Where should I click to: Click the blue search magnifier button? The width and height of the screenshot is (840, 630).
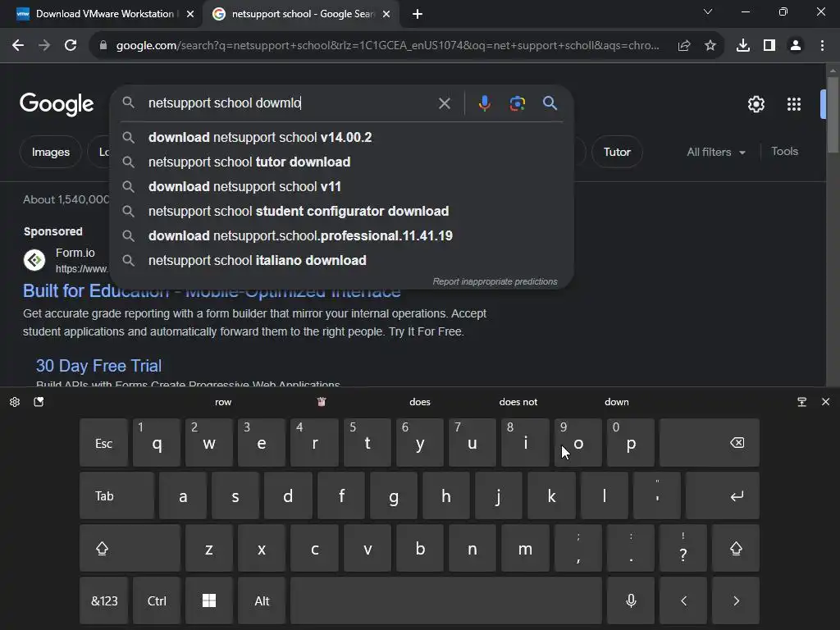pyautogui.click(x=550, y=103)
